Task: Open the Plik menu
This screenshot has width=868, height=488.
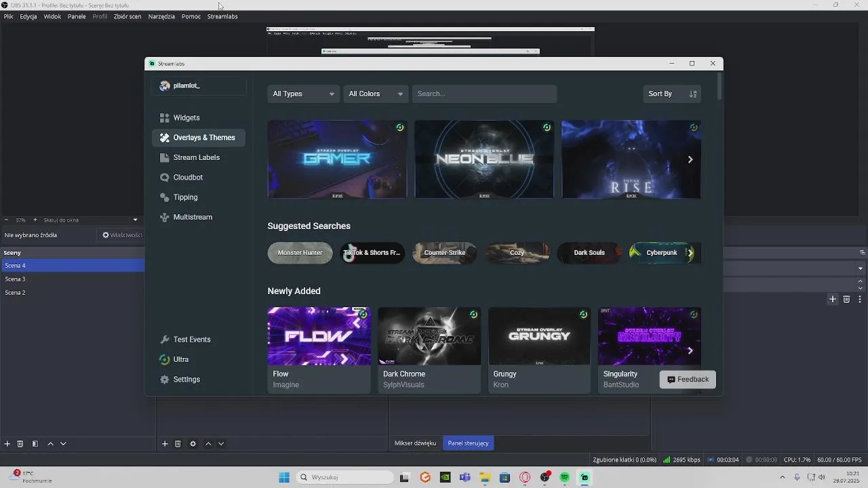Action: [x=8, y=16]
